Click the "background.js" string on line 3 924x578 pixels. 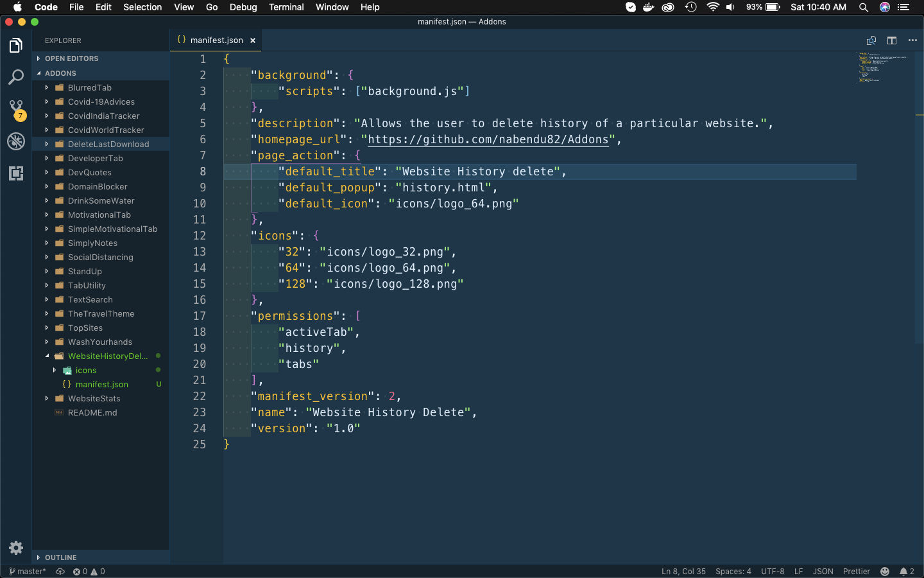[x=412, y=91]
